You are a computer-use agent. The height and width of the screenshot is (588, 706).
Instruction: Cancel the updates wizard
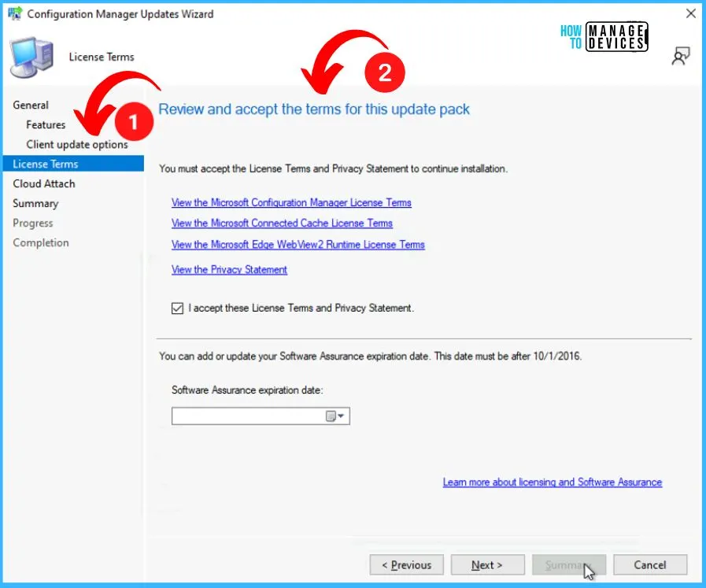point(650,564)
